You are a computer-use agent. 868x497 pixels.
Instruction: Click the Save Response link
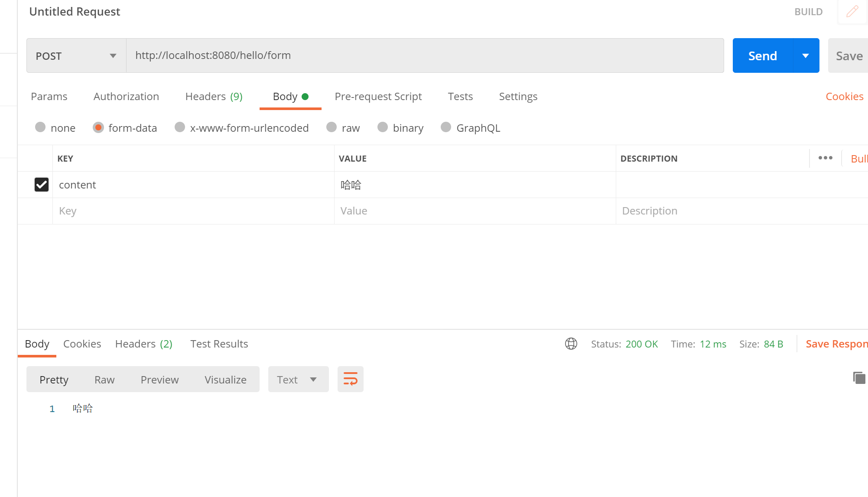point(836,344)
